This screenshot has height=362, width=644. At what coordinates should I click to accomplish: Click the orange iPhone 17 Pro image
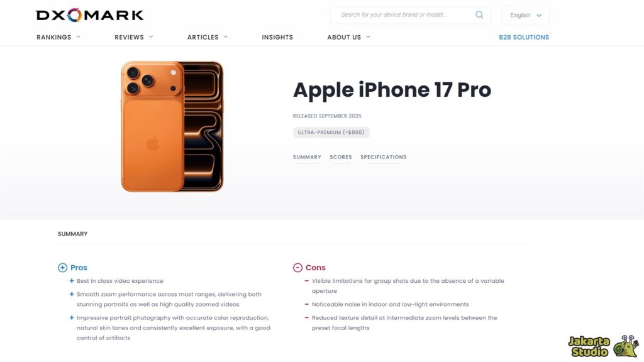tap(172, 126)
